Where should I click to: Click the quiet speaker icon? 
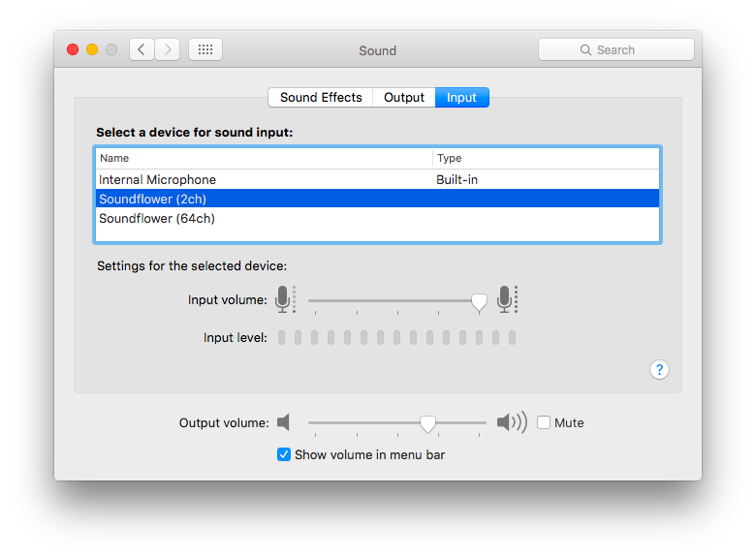click(283, 422)
